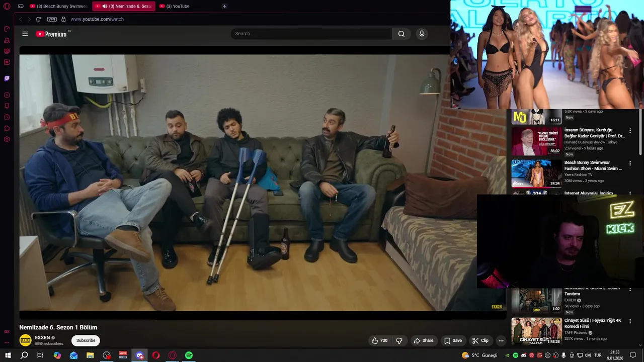The width and height of the screenshot is (644, 362).
Task: Click the NVIDIA icon in system tray
Action: pyautogui.click(x=507, y=355)
